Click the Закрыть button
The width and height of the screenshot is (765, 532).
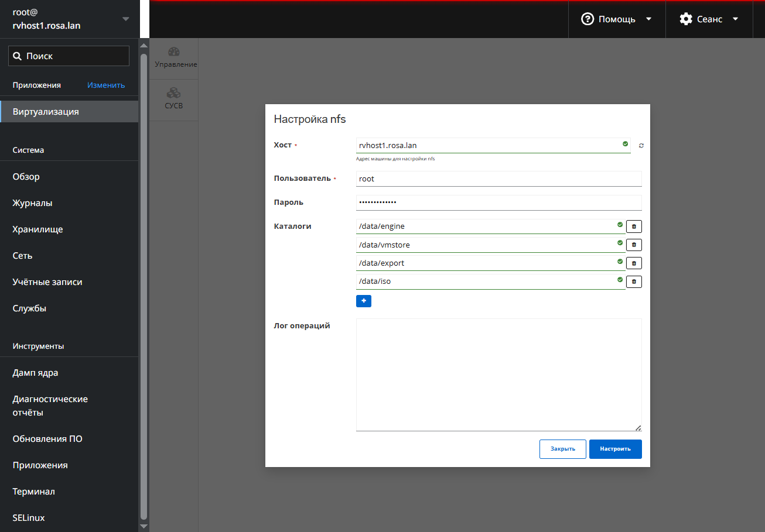[562, 449]
